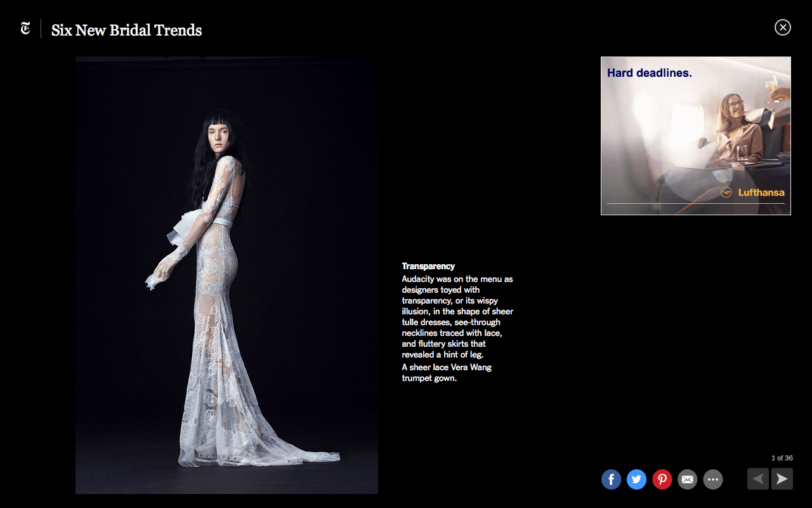The image size is (812, 508).
Task: Click the New York Times logo
Action: coord(25,29)
